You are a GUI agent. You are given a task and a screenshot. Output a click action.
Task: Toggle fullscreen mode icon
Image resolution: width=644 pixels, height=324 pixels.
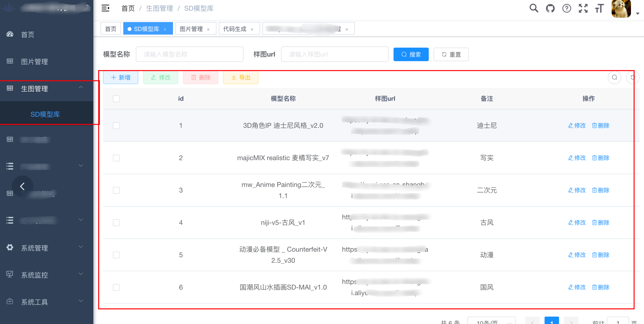pyautogui.click(x=583, y=9)
